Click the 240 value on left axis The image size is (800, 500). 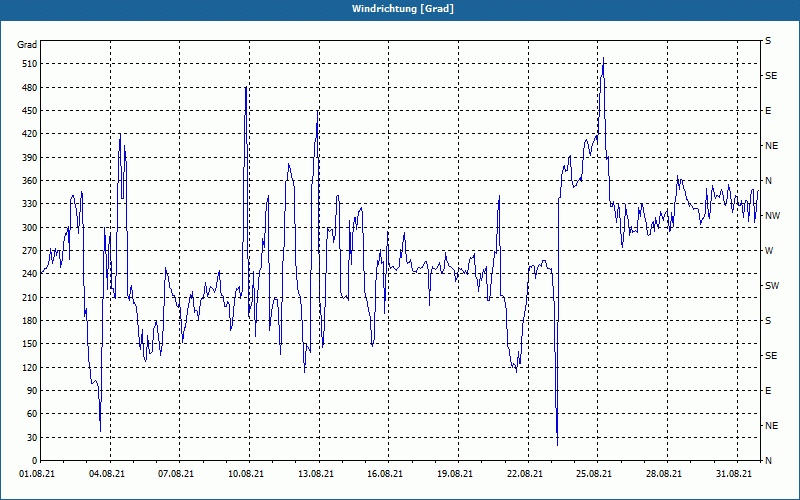point(30,274)
